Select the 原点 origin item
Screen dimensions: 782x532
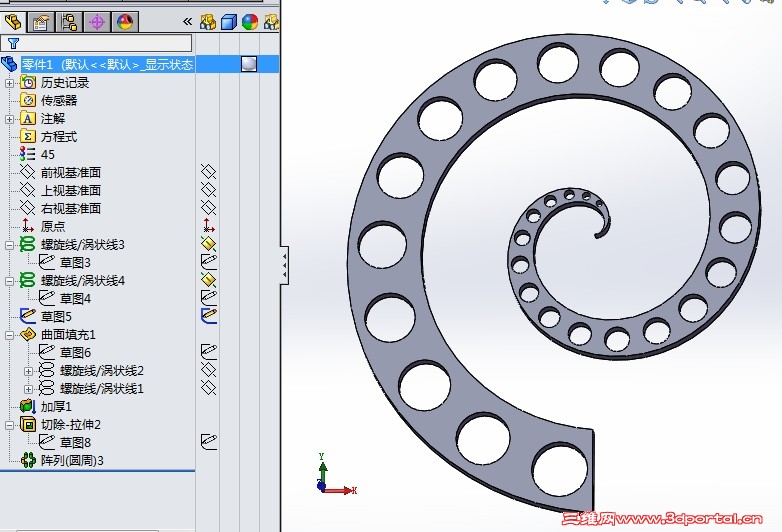pyautogui.click(x=53, y=226)
